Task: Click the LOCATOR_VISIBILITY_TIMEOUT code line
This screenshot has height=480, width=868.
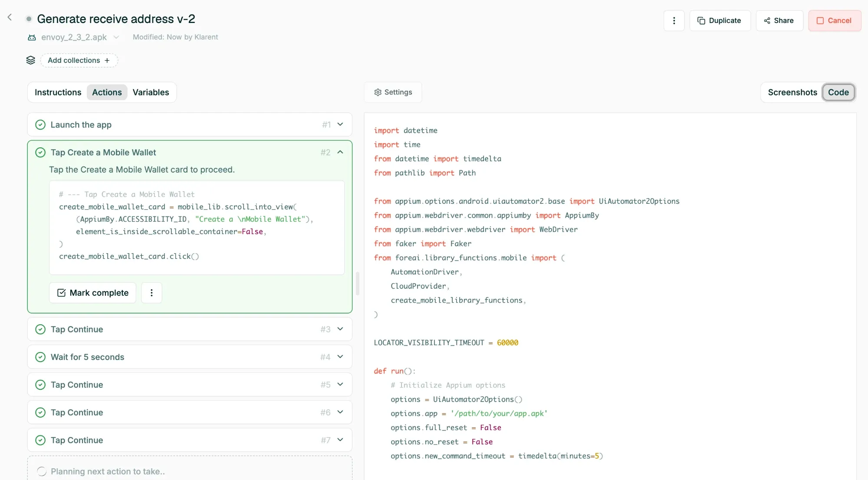Action: coord(446,343)
